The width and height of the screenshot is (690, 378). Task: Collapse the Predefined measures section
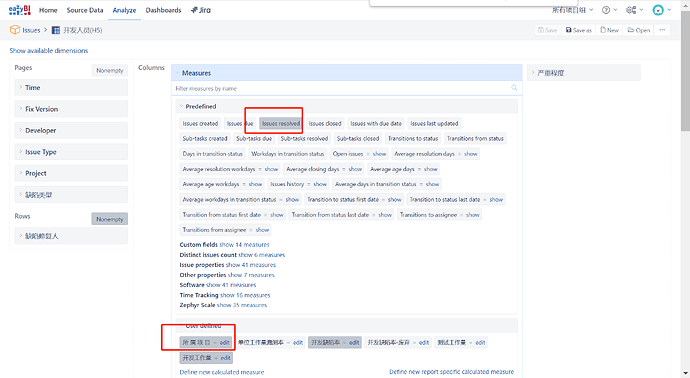click(x=346, y=106)
